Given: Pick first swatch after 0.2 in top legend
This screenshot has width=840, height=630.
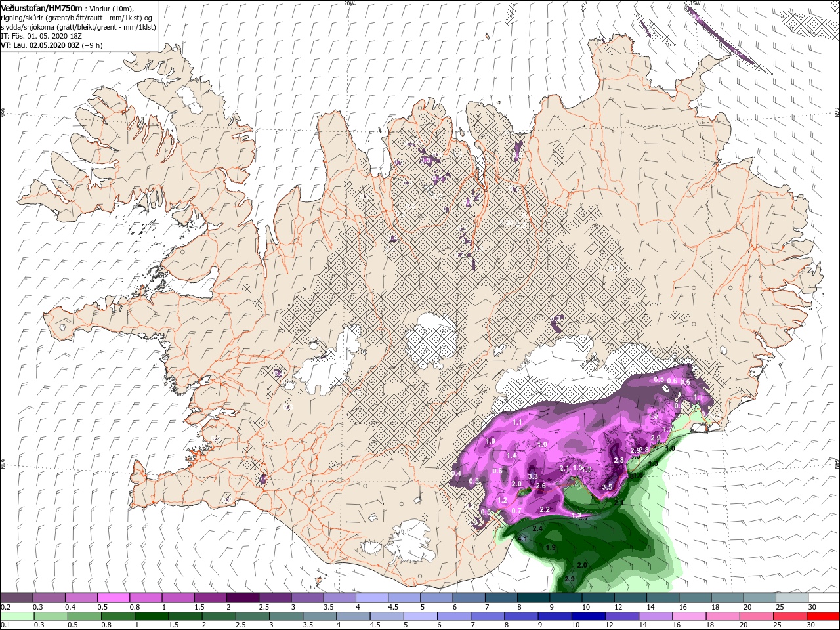Looking at the screenshot, I should point(16,598).
